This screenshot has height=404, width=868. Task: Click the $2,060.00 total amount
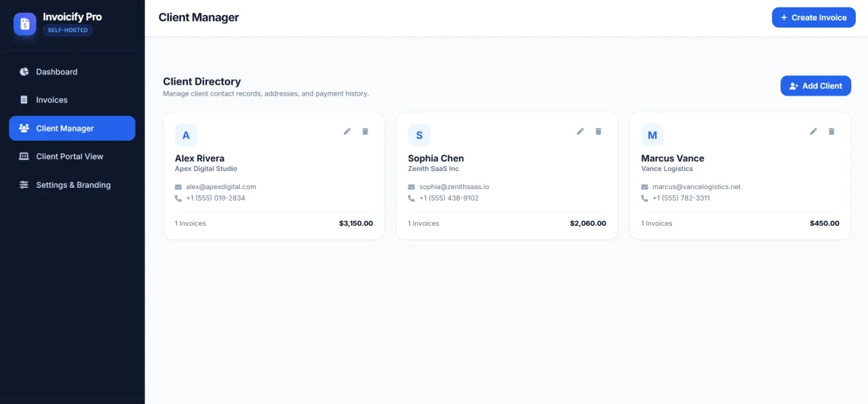588,224
